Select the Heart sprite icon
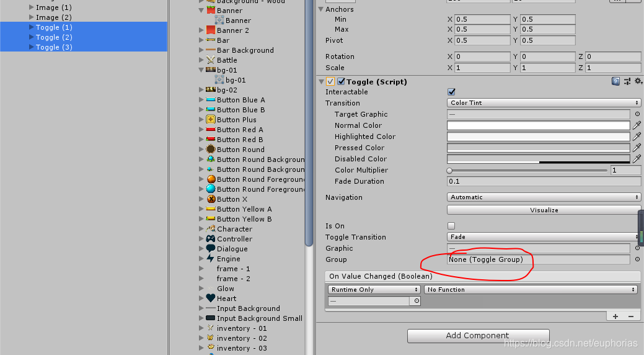The image size is (644, 355). tap(211, 299)
